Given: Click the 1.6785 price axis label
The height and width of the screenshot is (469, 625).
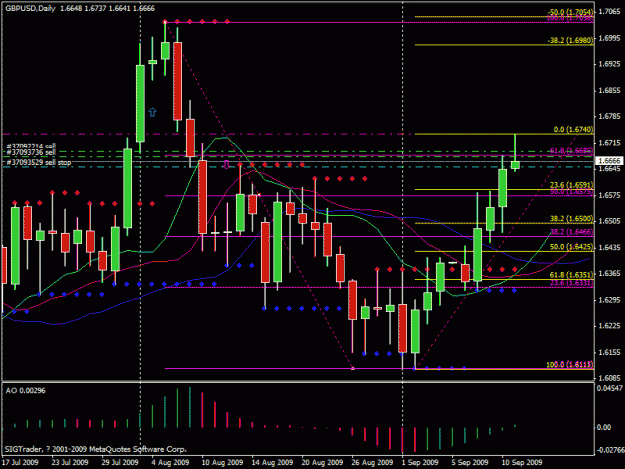Looking at the screenshot, I should coord(610,117).
